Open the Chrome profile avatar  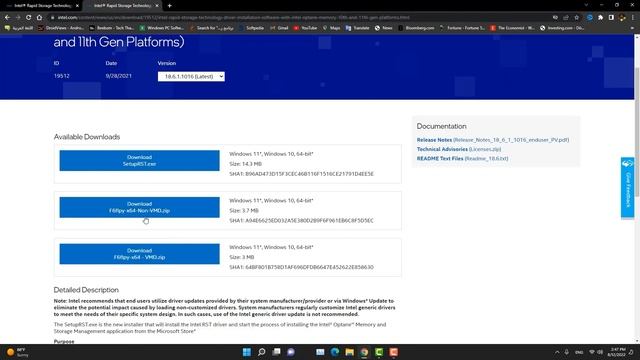point(622,18)
